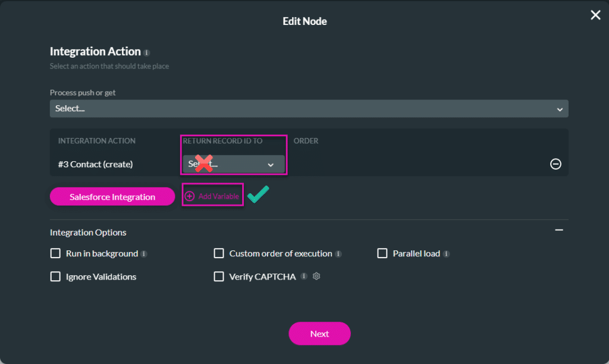Image resolution: width=609 pixels, height=364 pixels.
Task: Remove the #3 Contact (create) action row
Action: (555, 164)
